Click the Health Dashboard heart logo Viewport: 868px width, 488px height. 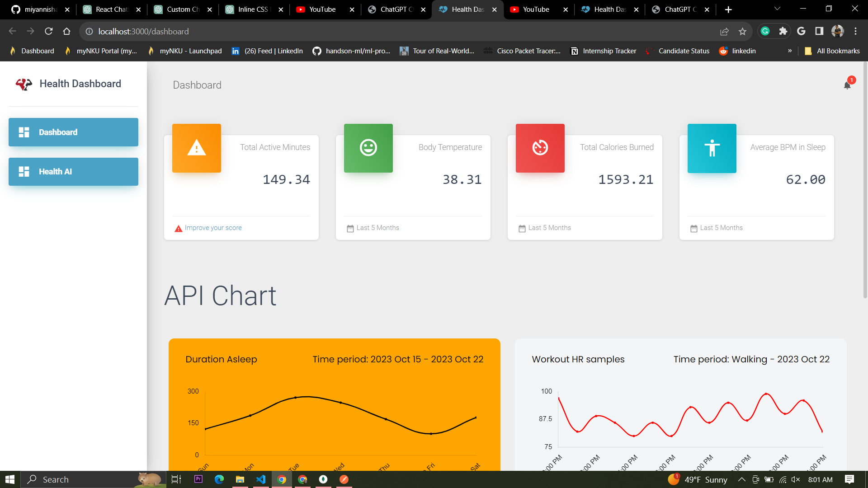[24, 84]
